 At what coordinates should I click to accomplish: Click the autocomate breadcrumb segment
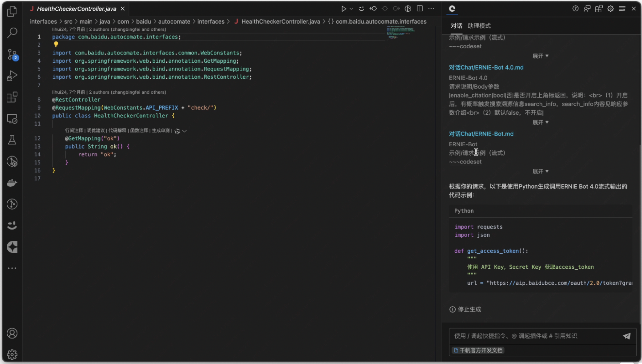[174, 22]
